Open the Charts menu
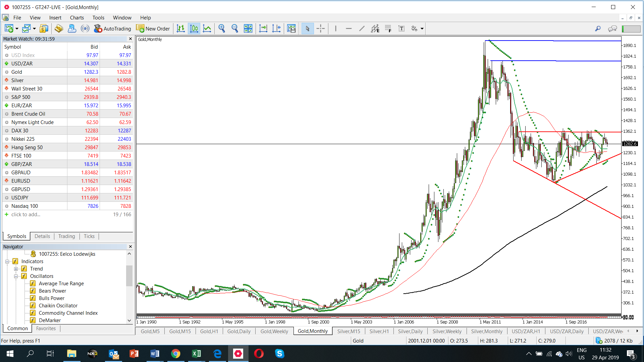644x362 pixels. click(77, 17)
